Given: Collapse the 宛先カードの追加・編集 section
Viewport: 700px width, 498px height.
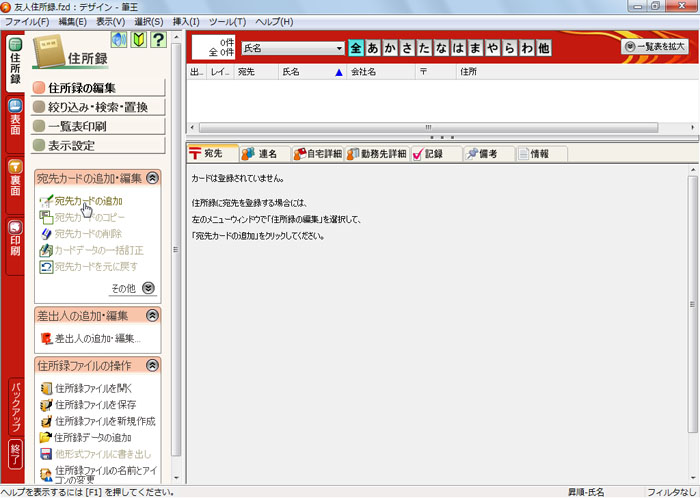Looking at the screenshot, I should (x=152, y=177).
